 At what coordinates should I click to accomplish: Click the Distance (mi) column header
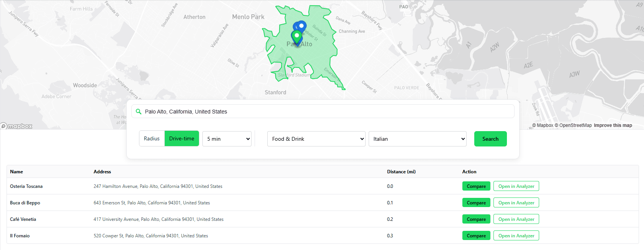[401, 172]
